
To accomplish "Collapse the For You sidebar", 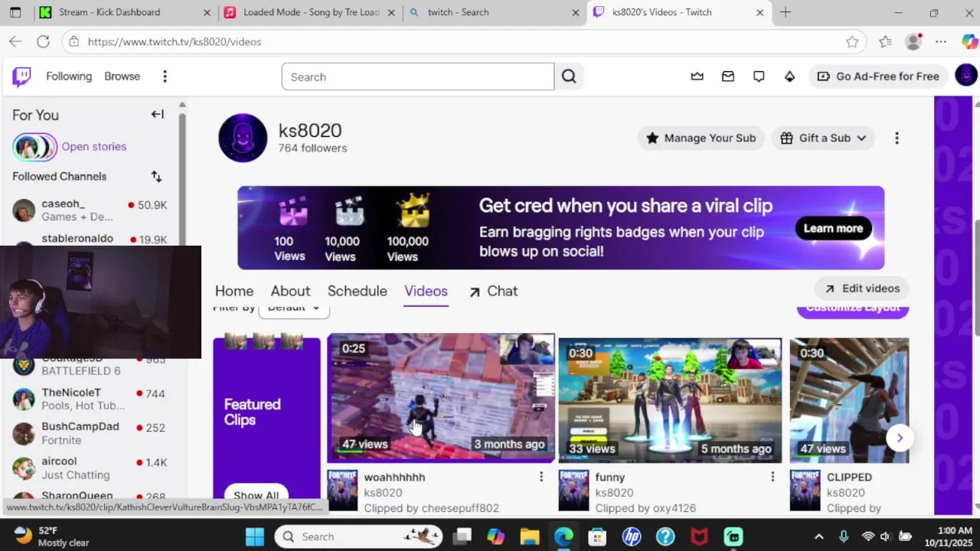I will [158, 115].
